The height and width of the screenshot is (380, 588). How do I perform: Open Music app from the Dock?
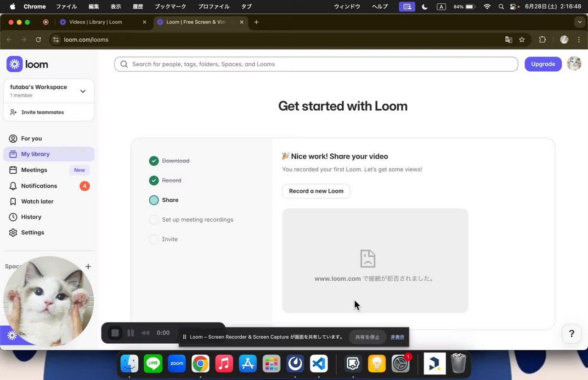pyautogui.click(x=224, y=364)
